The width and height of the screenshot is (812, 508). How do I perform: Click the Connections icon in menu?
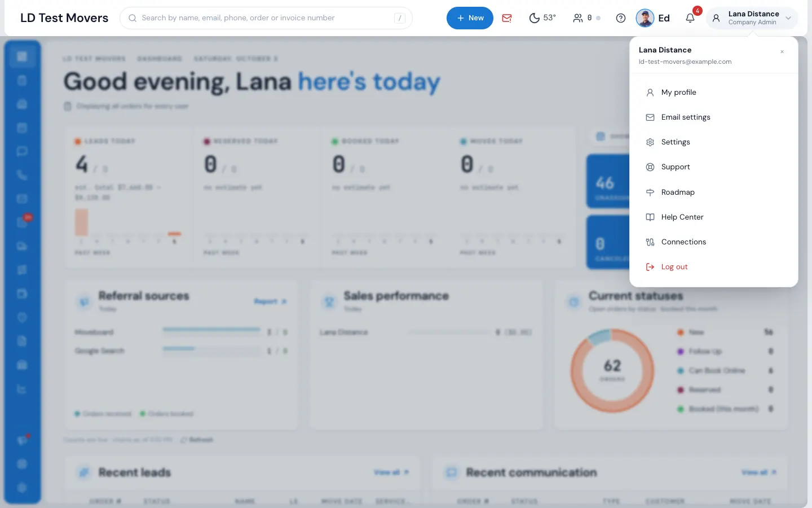pos(650,242)
